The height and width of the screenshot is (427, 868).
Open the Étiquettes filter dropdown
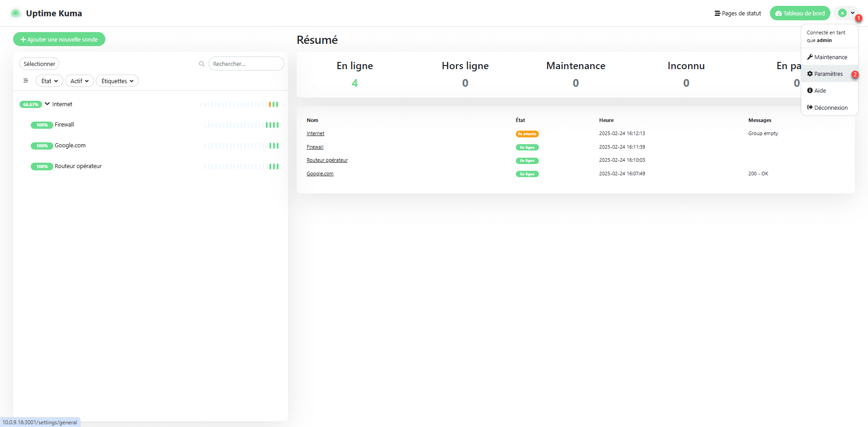click(117, 81)
